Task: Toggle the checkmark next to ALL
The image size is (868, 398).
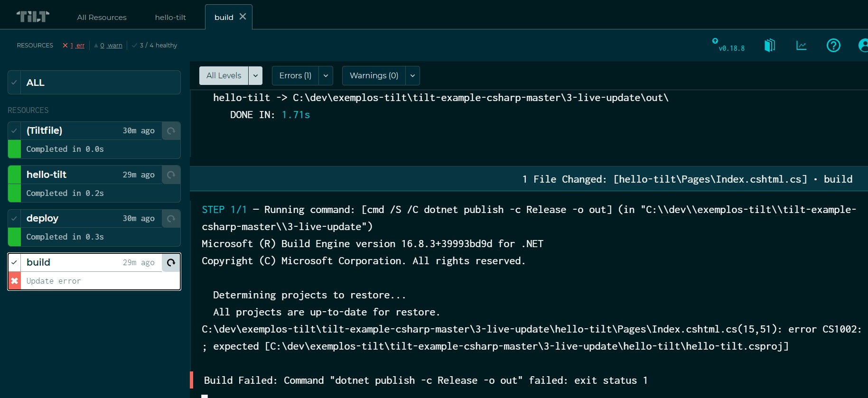Action: click(x=14, y=83)
